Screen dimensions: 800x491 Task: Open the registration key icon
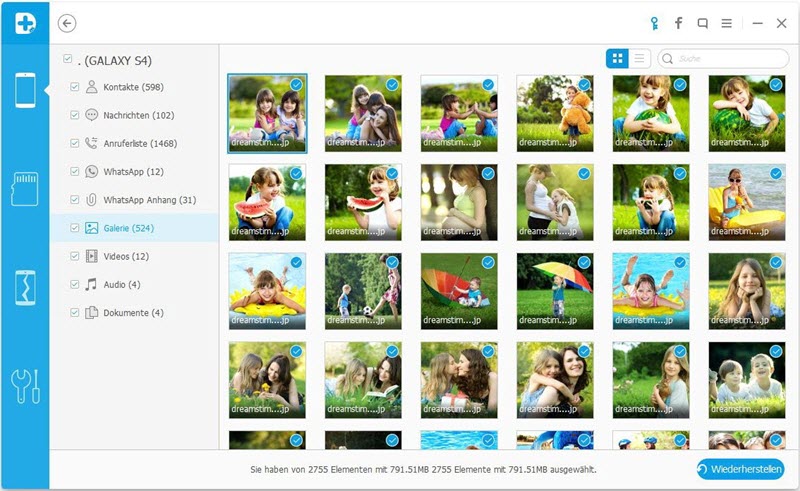tap(654, 23)
